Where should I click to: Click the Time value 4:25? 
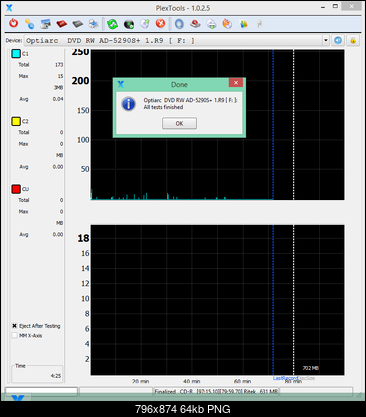(x=56, y=376)
